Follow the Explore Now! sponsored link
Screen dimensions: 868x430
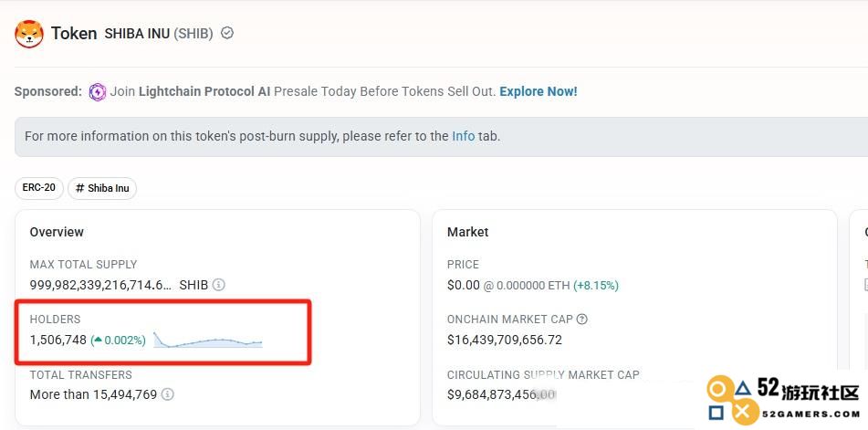click(x=539, y=92)
